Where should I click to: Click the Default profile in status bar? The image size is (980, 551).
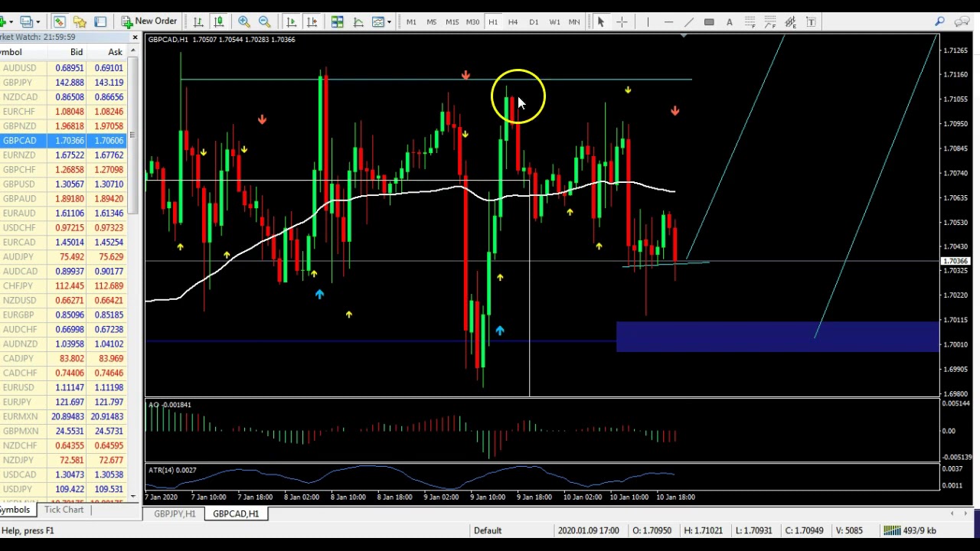point(488,530)
